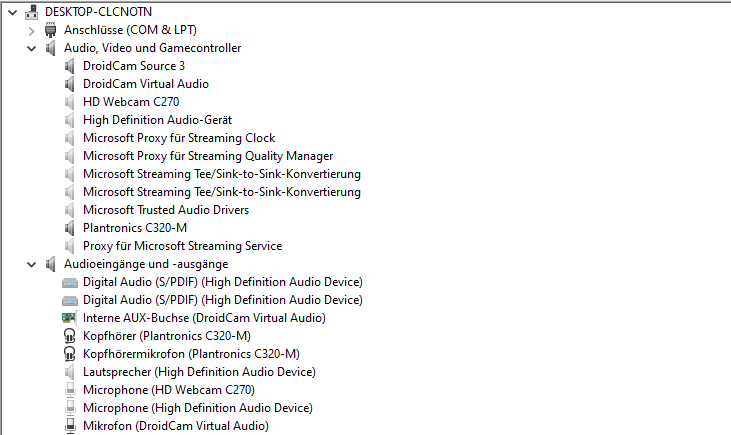Click the speaker icon of DroidCam Source 3
The image size is (731, 435).
69,66
